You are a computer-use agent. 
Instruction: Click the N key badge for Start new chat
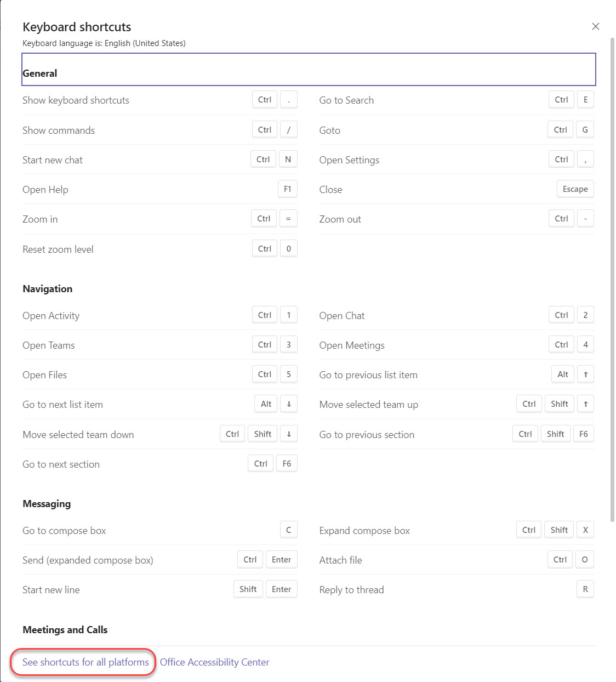tap(288, 159)
